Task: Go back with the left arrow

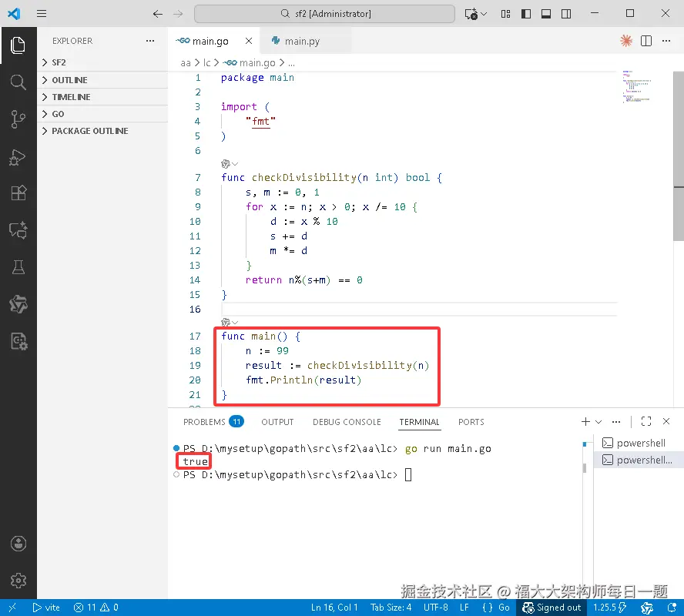Action: [x=157, y=14]
